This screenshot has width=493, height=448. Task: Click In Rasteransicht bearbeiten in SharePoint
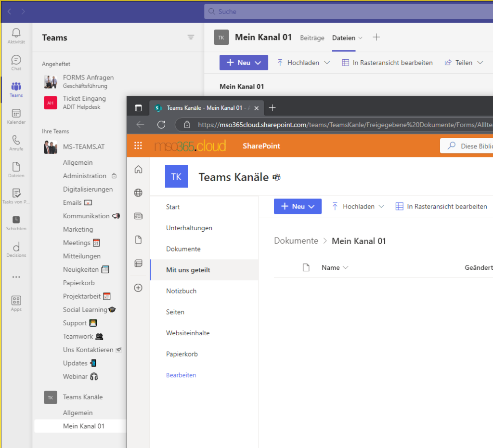tap(441, 206)
